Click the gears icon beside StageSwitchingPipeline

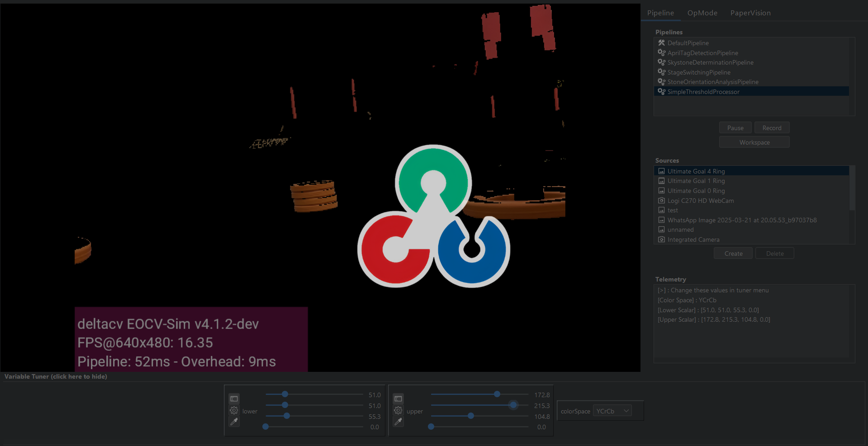661,72
